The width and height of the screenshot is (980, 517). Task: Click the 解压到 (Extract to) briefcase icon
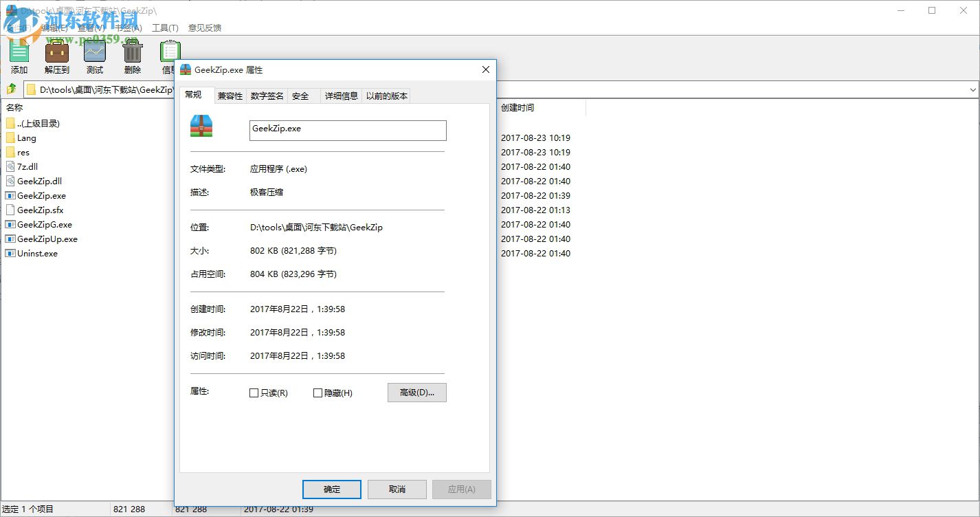[x=56, y=55]
